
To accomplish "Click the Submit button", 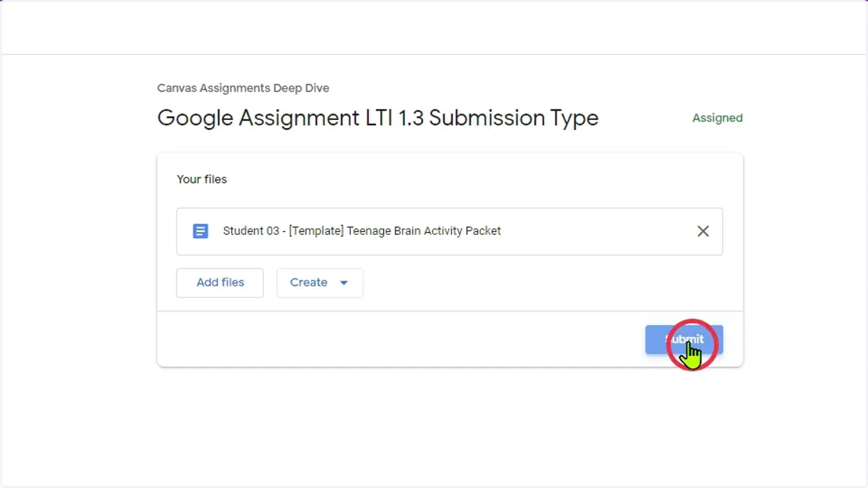I will 684,340.
